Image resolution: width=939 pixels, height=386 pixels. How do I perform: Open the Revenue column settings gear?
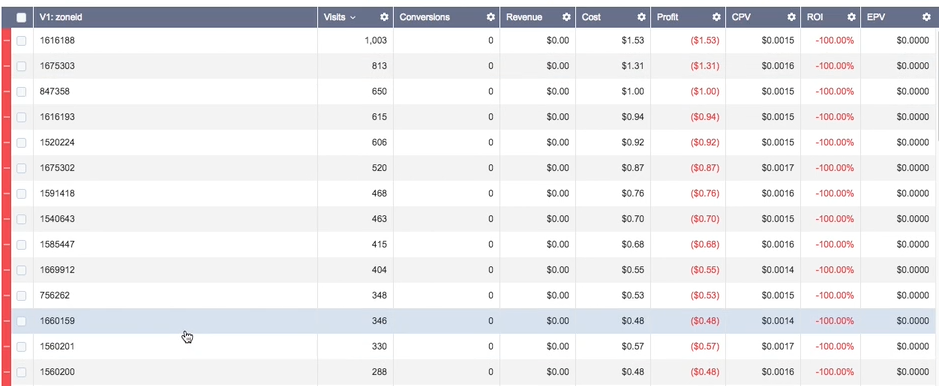[x=566, y=17]
